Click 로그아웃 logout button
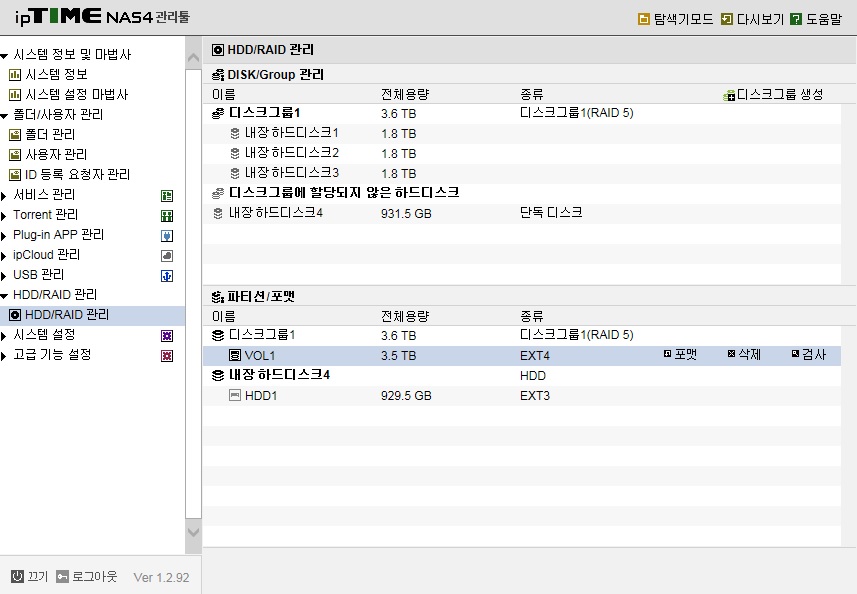 click(x=87, y=577)
